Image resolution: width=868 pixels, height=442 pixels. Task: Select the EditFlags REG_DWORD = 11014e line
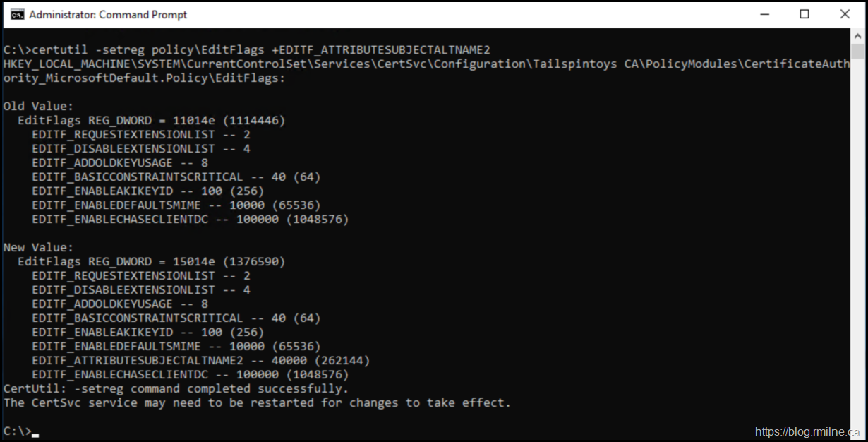point(152,120)
